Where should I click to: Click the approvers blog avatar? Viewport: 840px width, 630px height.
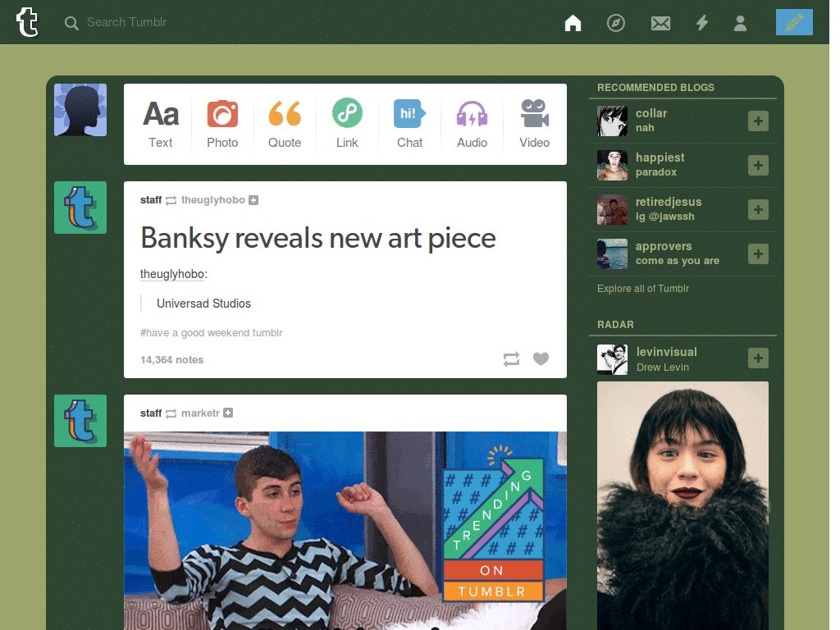pyautogui.click(x=612, y=254)
